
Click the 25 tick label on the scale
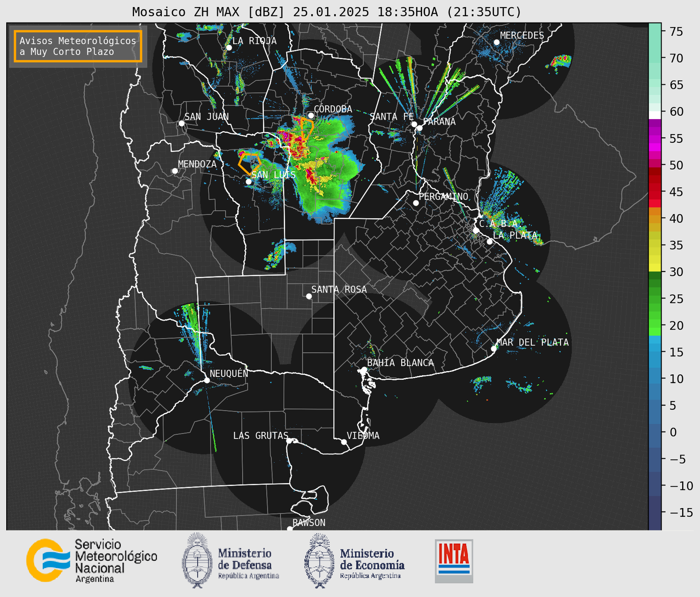676,299
